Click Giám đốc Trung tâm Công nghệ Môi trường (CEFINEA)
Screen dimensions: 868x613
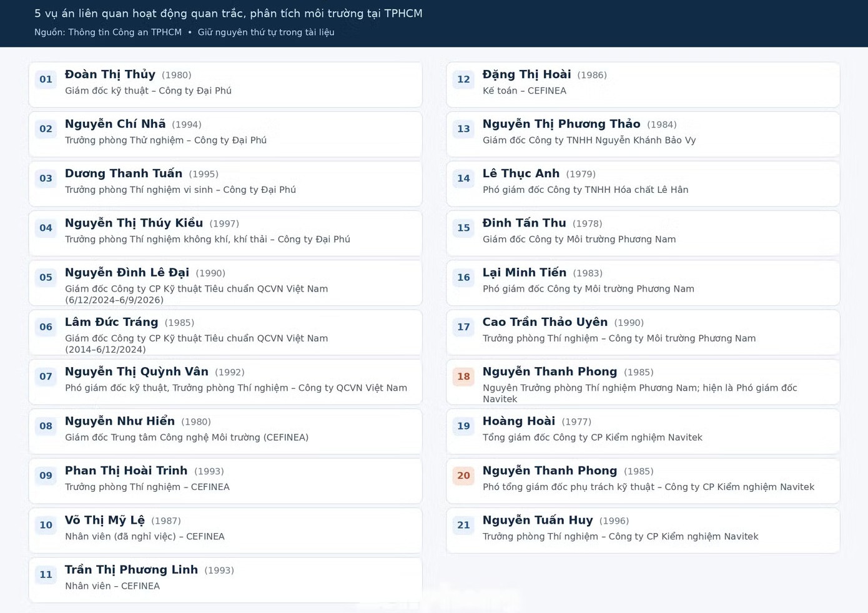click(x=187, y=438)
